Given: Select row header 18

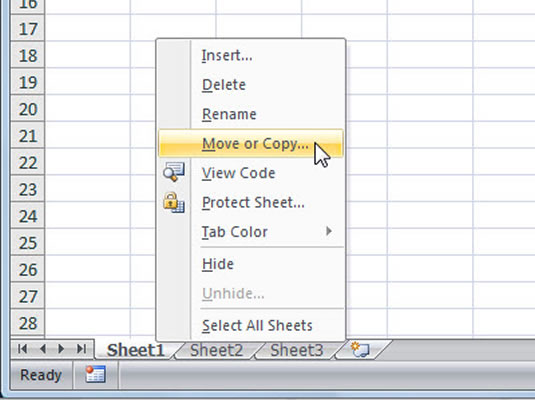Looking at the screenshot, I should [x=28, y=56].
